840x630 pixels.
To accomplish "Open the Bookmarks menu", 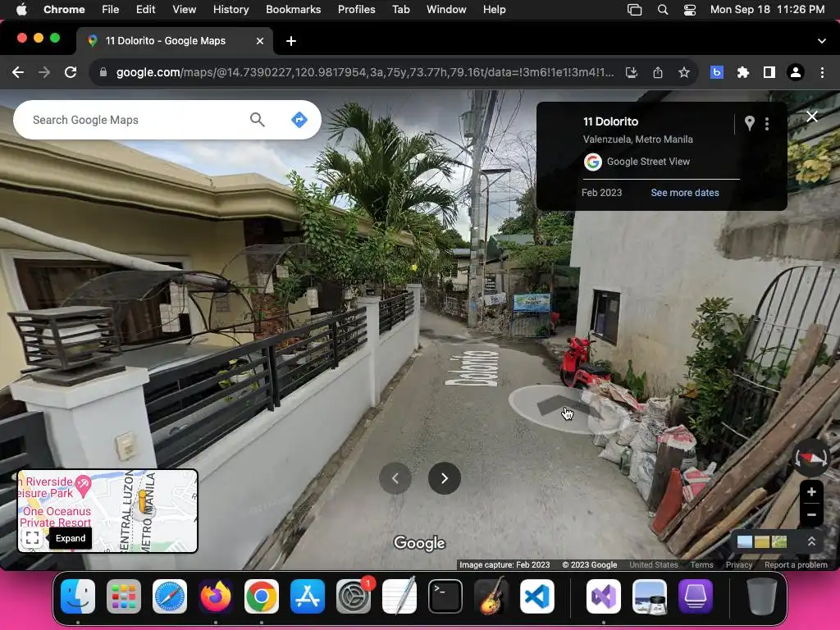I will (293, 9).
